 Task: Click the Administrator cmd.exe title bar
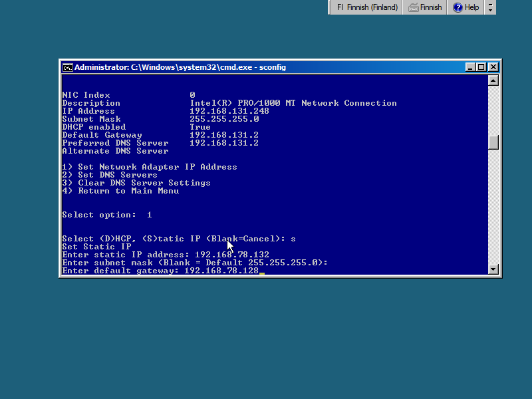[x=266, y=67]
